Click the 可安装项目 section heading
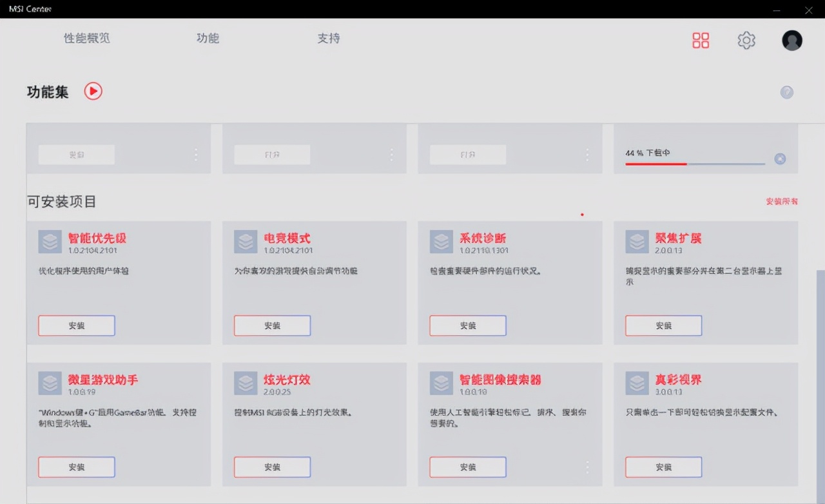The width and height of the screenshot is (825, 504). [x=62, y=202]
